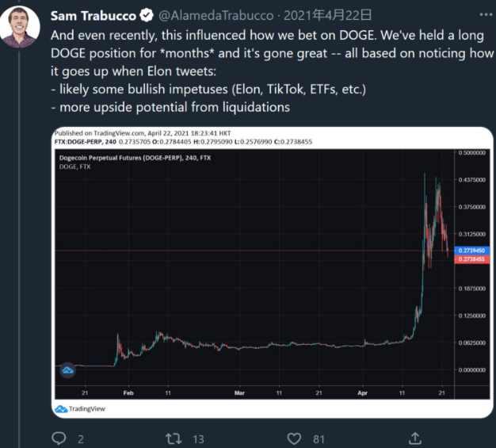Open the three-dot more options menu
Viewport: 496px width, 448px height.
(x=486, y=14)
